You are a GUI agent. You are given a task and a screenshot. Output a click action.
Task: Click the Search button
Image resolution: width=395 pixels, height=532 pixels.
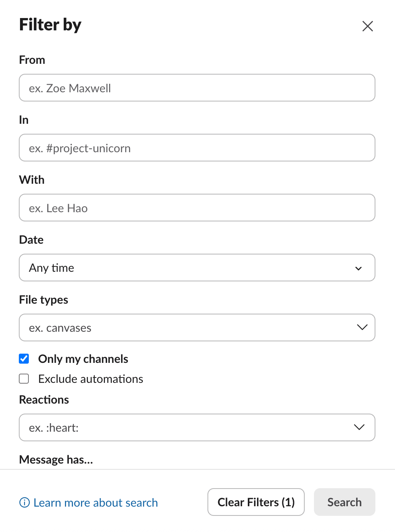tap(344, 502)
